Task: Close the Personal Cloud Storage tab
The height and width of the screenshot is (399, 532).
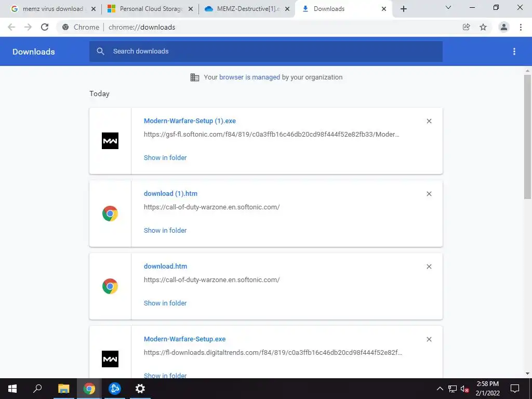Action: [x=191, y=9]
